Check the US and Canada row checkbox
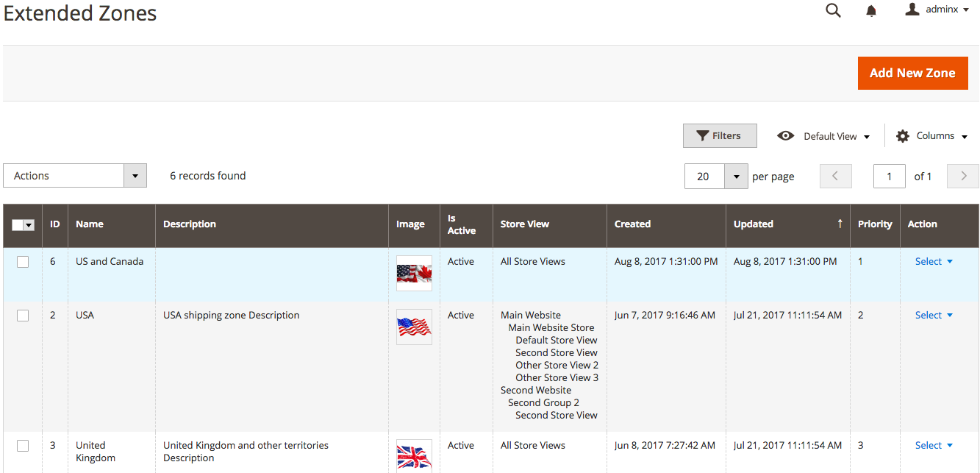Viewport: 980px width, 473px height. [23, 261]
